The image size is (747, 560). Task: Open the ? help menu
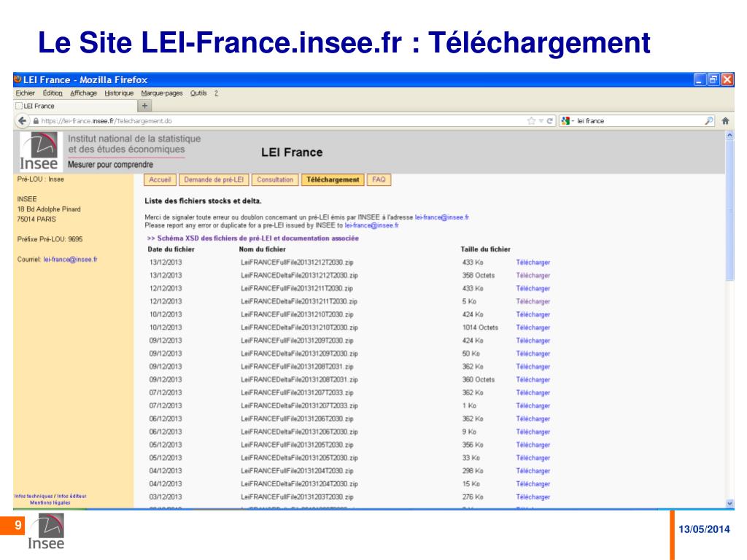point(216,93)
